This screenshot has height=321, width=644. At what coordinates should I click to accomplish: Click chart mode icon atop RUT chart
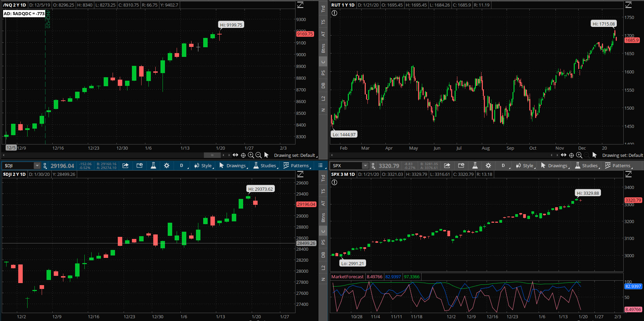pos(629,5)
